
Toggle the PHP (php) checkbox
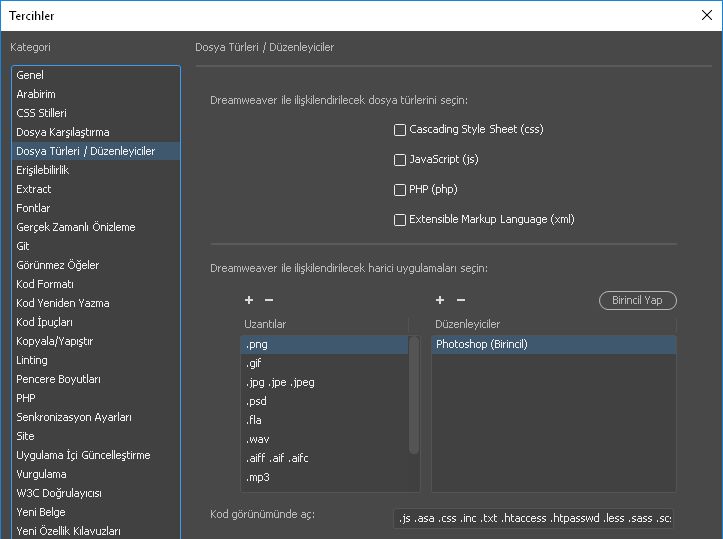point(400,190)
